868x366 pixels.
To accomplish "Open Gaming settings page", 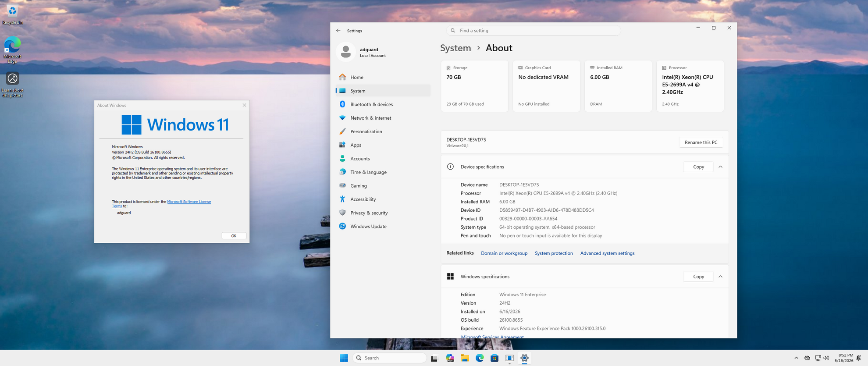I will click(383, 186).
